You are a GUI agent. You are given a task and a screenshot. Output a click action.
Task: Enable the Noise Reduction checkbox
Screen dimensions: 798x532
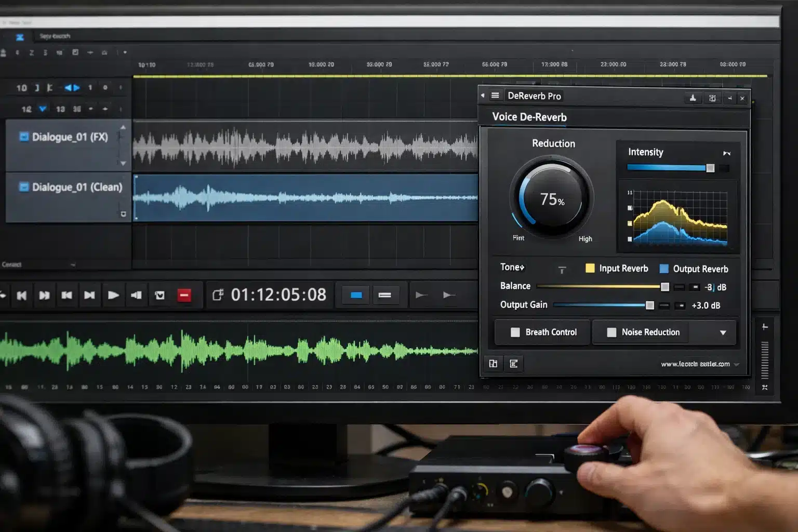[612, 332]
